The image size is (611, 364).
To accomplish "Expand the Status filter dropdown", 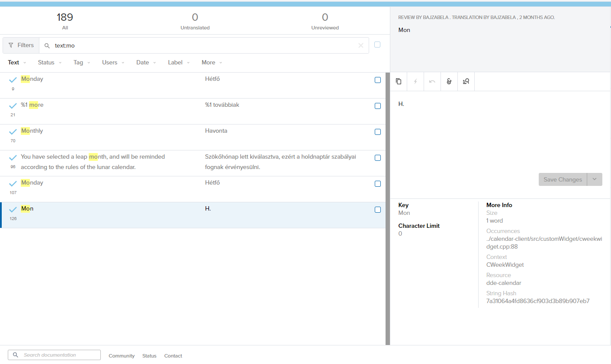I will 50,62.
